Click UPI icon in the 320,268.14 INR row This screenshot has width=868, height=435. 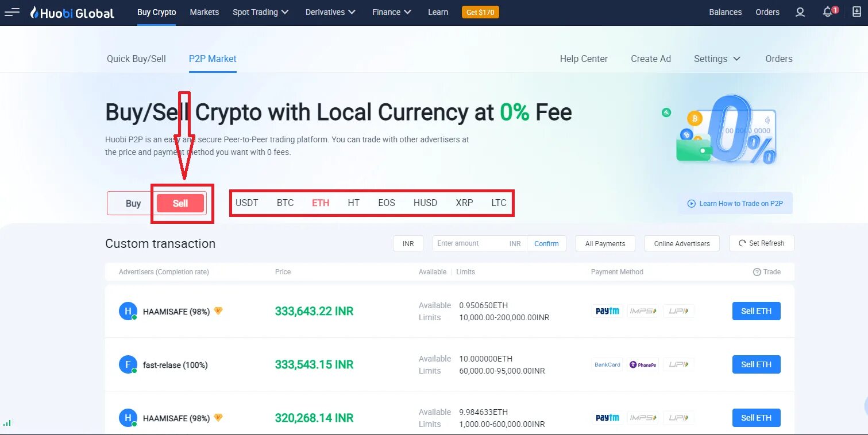678,418
